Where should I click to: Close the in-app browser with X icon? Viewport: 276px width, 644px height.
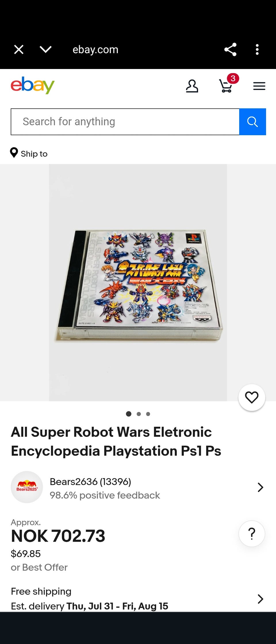pyautogui.click(x=19, y=49)
